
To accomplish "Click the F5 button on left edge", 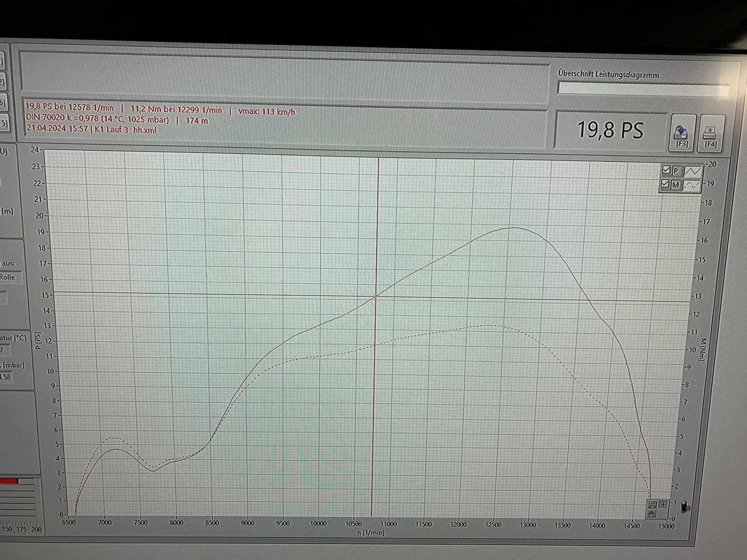I will click(x=4, y=124).
